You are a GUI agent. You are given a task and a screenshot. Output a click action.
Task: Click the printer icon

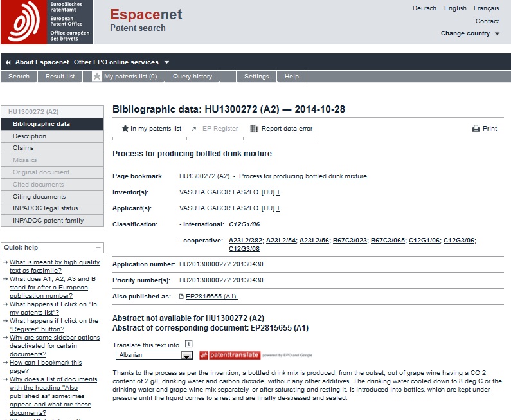click(x=476, y=129)
